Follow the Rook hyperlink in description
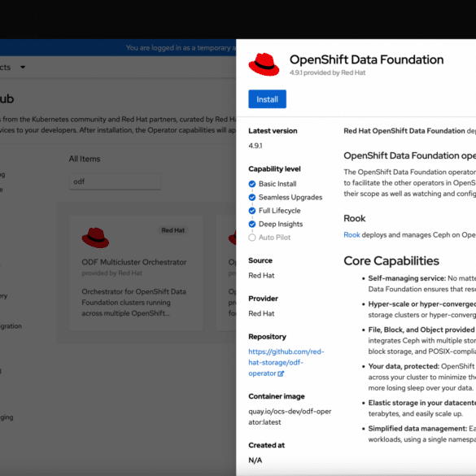 (352, 234)
